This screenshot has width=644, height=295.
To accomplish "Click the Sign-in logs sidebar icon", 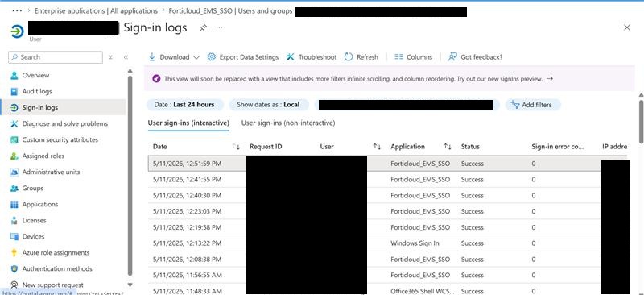I will point(14,107).
